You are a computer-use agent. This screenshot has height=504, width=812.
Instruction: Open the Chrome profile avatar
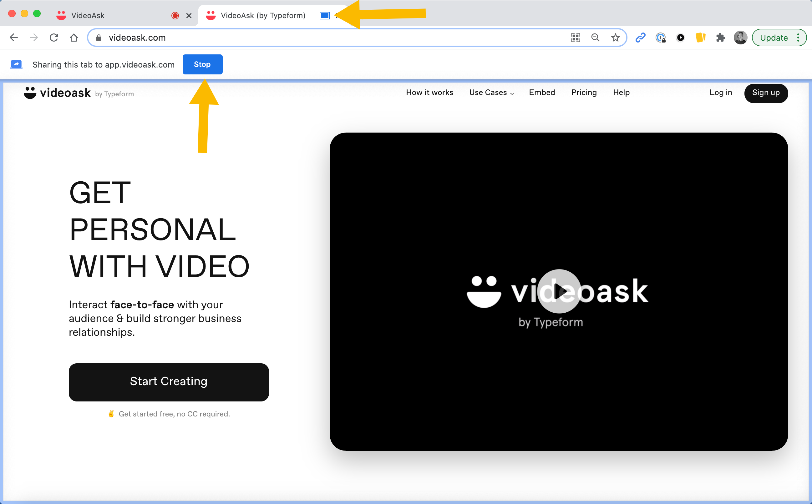740,38
